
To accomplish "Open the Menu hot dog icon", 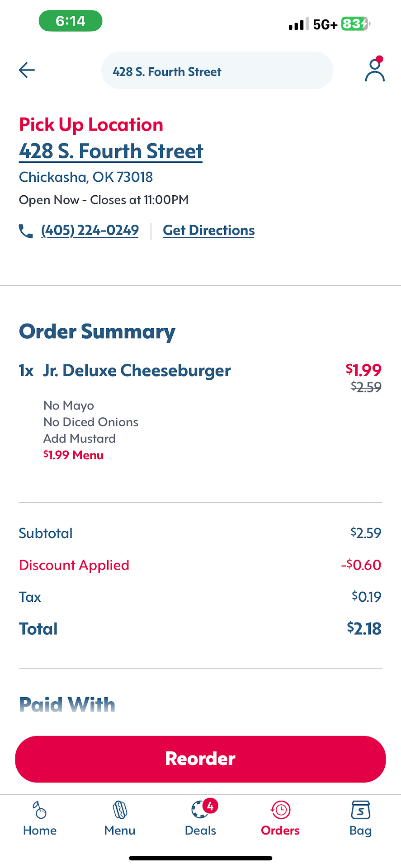I will point(120,810).
